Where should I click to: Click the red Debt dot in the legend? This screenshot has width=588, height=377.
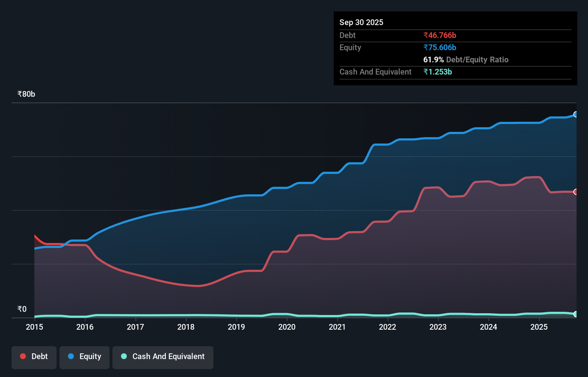pyautogui.click(x=23, y=356)
